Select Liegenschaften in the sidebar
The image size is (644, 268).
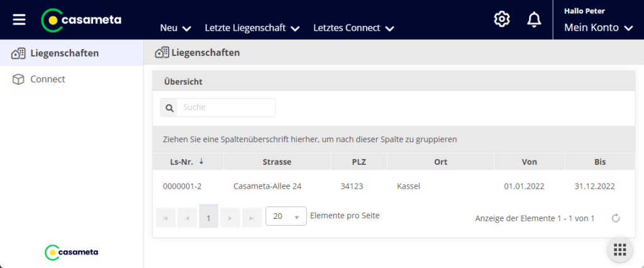(64, 53)
